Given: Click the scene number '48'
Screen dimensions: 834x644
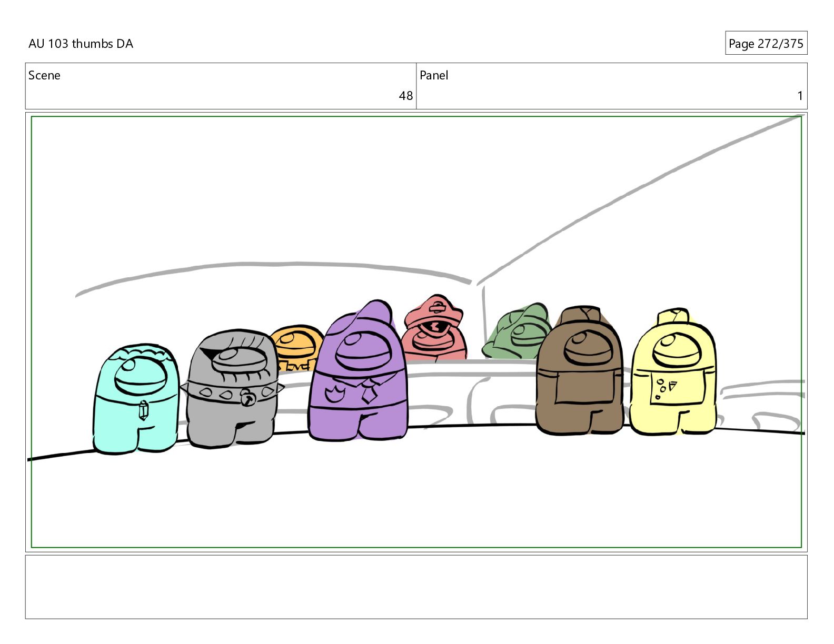Looking at the screenshot, I should pyautogui.click(x=405, y=96).
